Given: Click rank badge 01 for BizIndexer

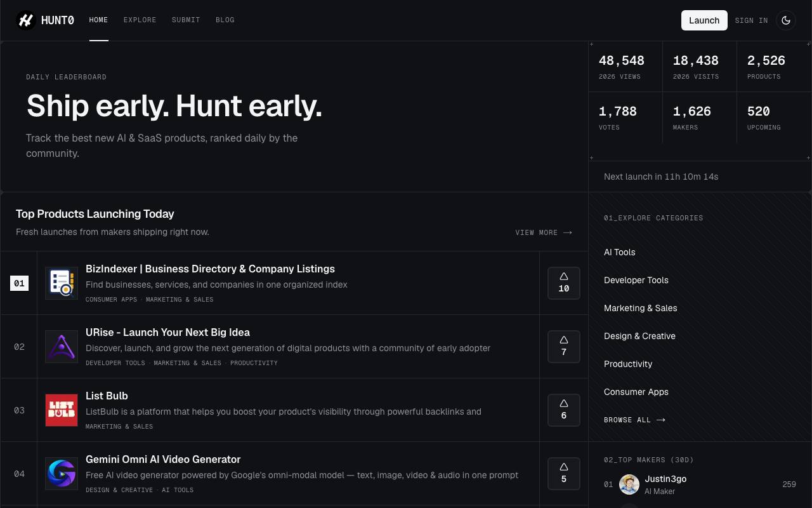Looking at the screenshot, I should click(19, 283).
